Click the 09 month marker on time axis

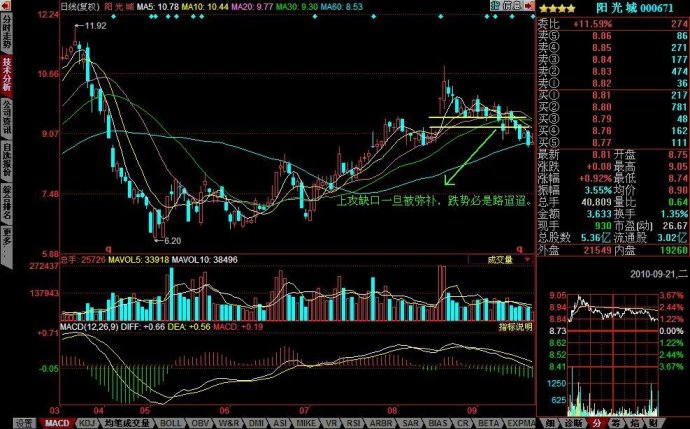(472, 411)
